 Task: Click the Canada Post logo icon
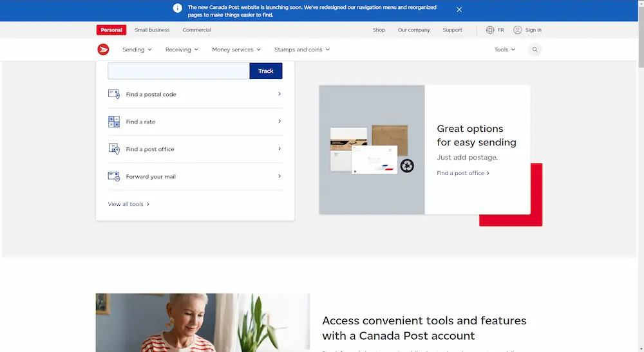[103, 50]
